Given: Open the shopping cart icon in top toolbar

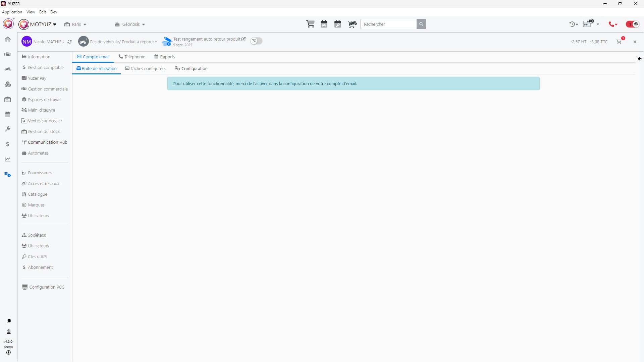Looking at the screenshot, I should pos(310,24).
